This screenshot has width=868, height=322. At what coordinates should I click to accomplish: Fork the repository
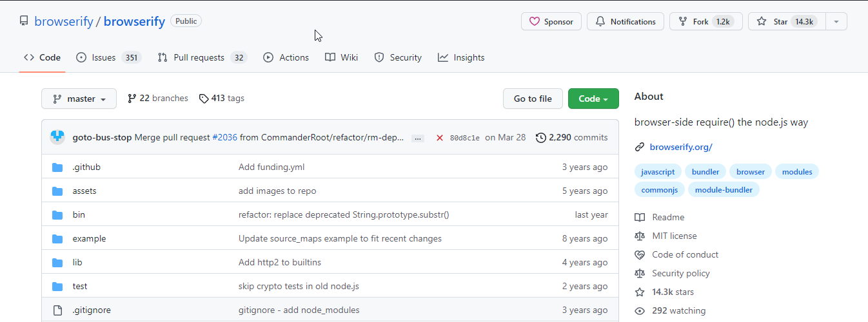pos(706,21)
